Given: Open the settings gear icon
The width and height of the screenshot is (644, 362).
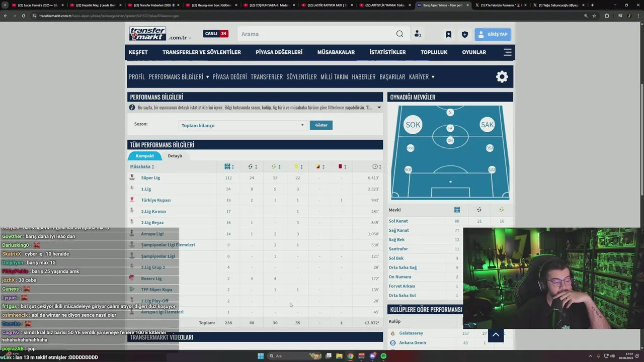Looking at the screenshot, I should (502, 76).
